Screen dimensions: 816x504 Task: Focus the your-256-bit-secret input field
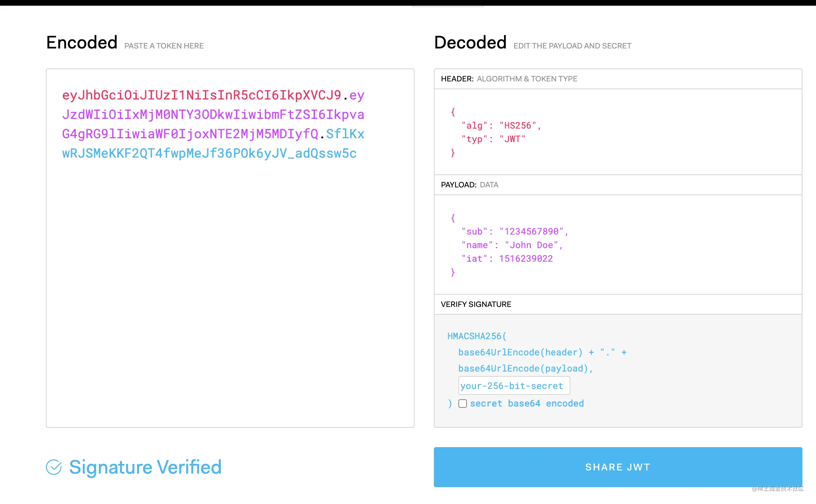[514, 385]
